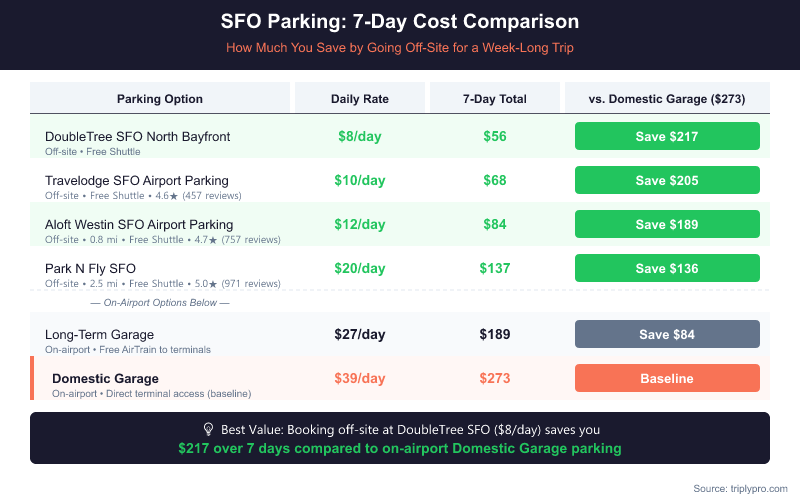Click the orange Baseline badge

[x=667, y=378]
